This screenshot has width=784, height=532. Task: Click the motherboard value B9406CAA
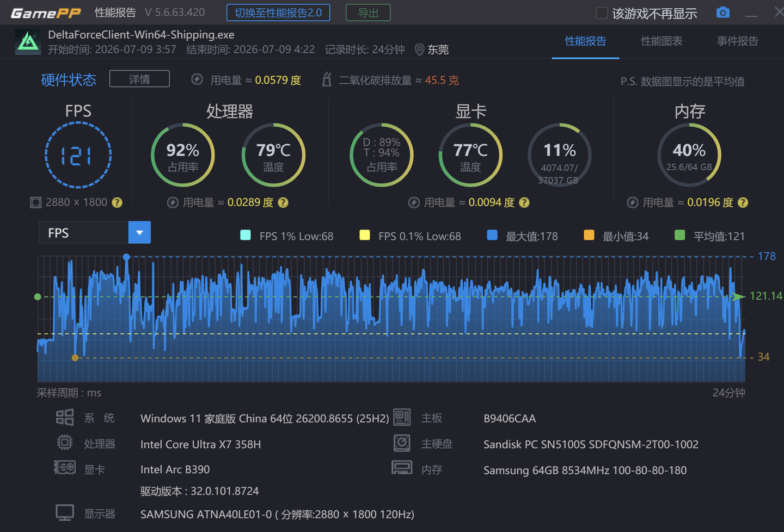coord(510,418)
